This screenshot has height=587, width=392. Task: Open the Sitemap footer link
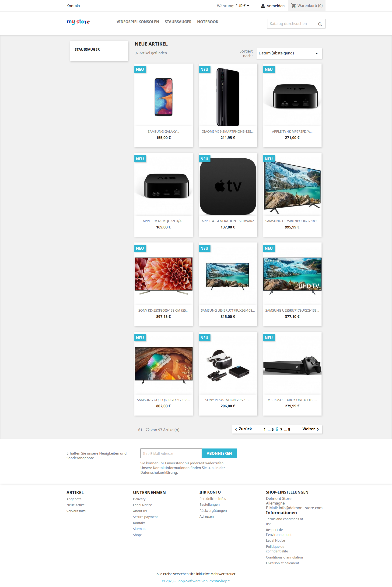139,529
